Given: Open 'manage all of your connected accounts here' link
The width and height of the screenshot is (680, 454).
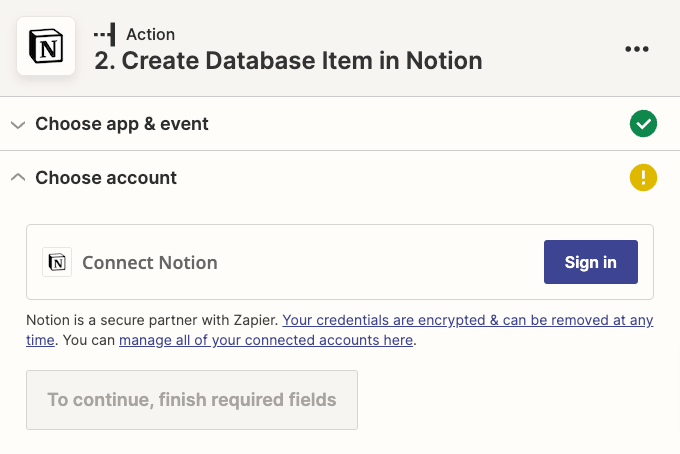Looking at the screenshot, I should (x=266, y=340).
